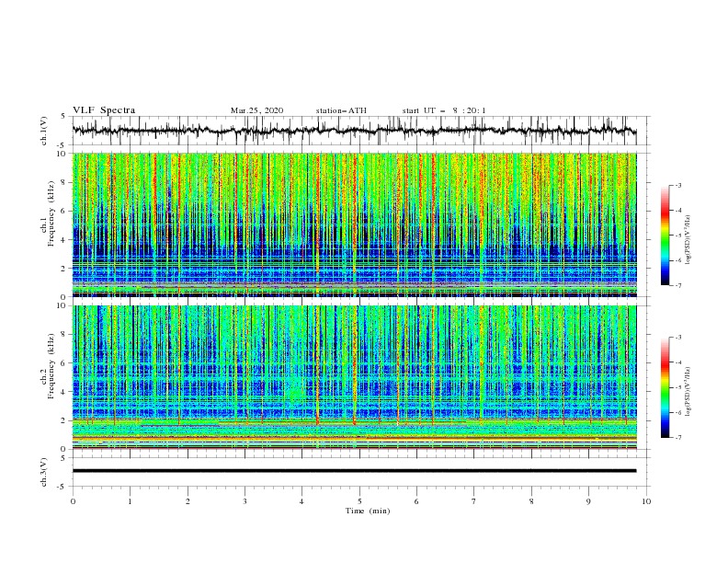Click the "VLF Spectra" plot title
The image size is (728, 563).
[x=104, y=110]
